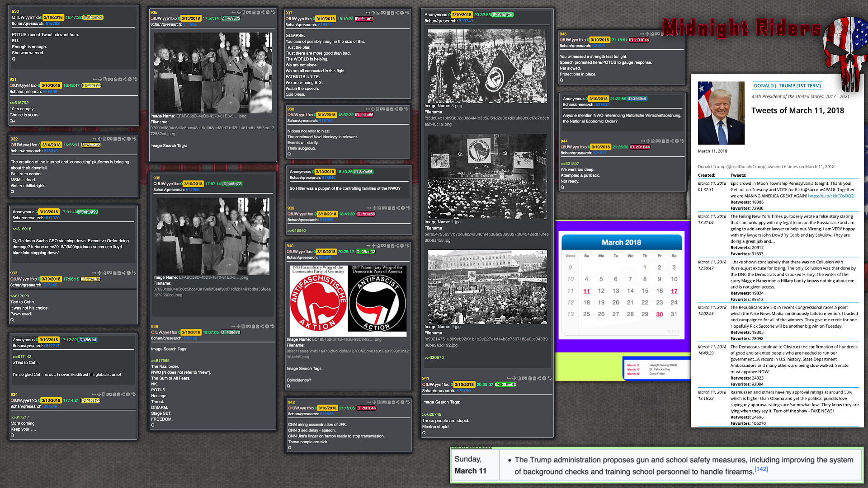Click the Coincidence? text in post 940
868x488 pixels.
click(299, 380)
